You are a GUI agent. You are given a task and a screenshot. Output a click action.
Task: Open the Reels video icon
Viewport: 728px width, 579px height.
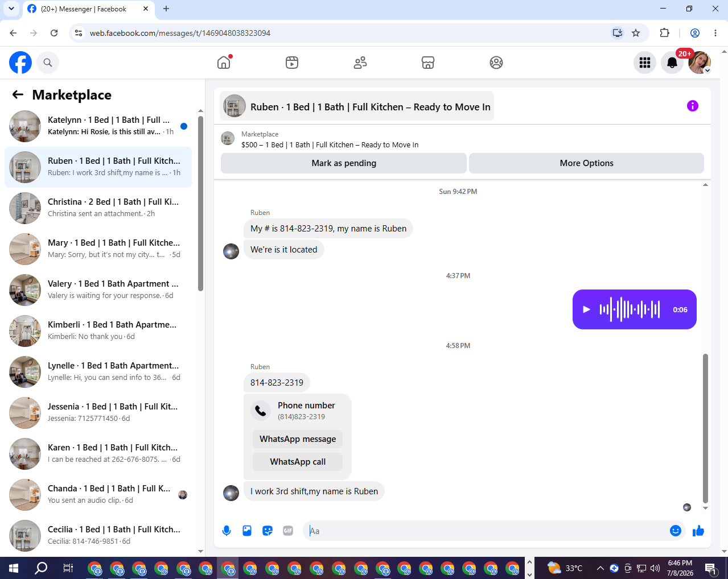tap(292, 63)
